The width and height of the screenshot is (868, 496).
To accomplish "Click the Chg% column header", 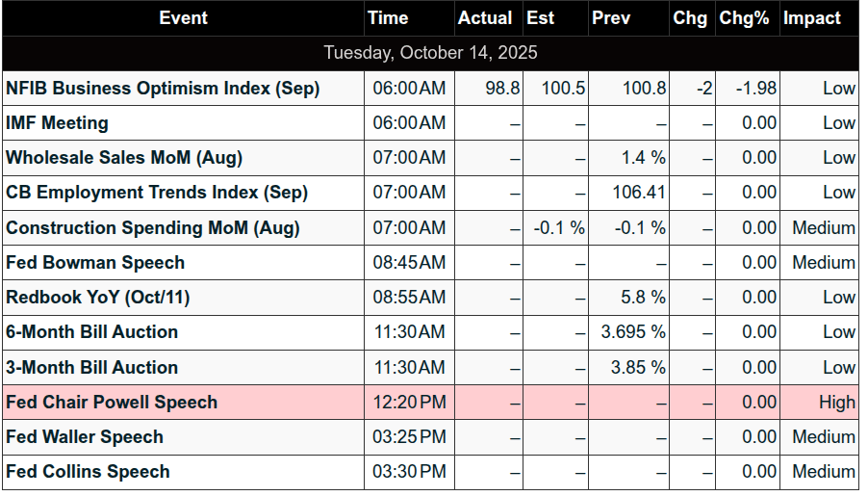I will tap(744, 18).
